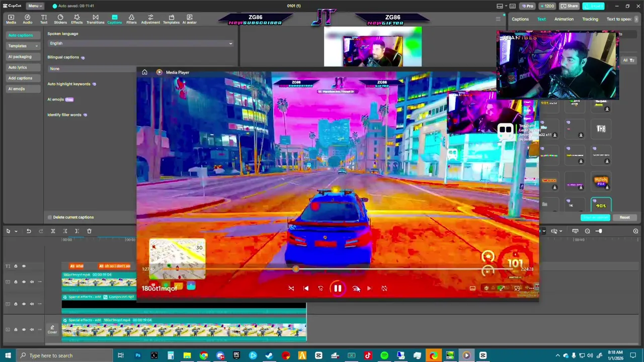Skip to previous track in Media Player
The width and height of the screenshot is (644, 362).
306,288
